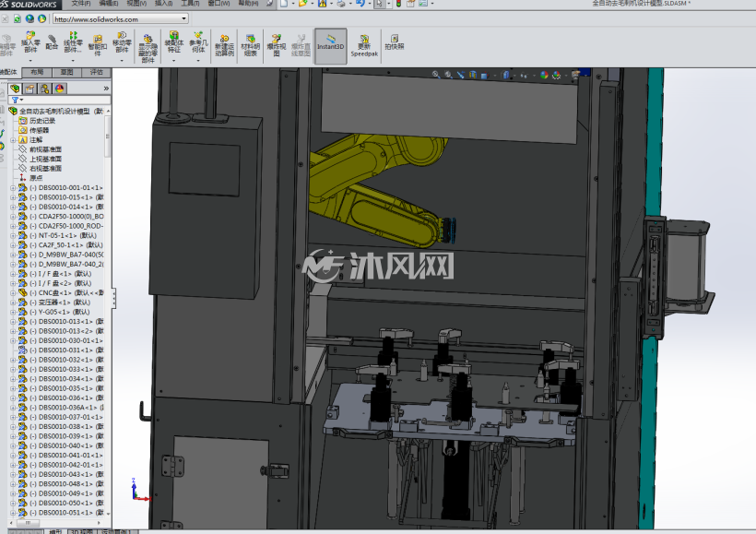Select the 前视基准面 (Front Plane) item

pos(45,149)
